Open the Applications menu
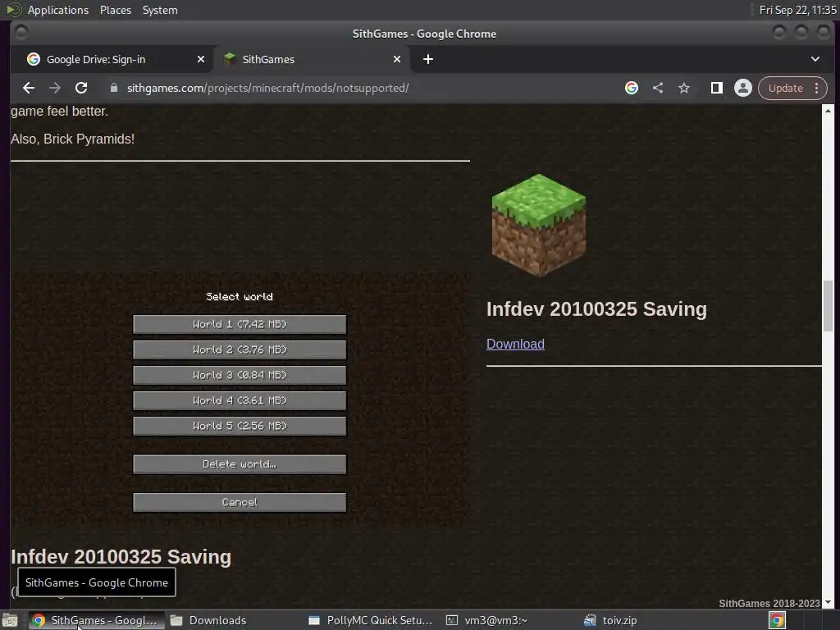The image size is (840, 630). click(x=58, y=10)
